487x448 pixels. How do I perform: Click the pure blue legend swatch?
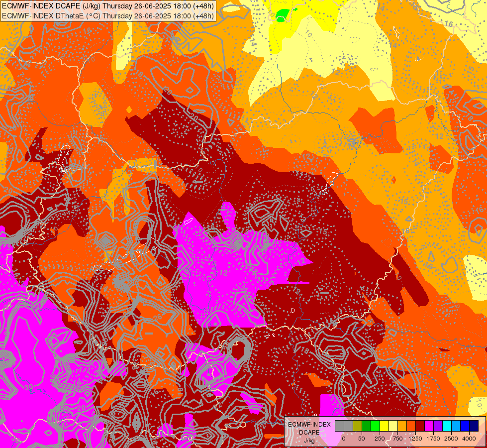[x=465, y=426]
